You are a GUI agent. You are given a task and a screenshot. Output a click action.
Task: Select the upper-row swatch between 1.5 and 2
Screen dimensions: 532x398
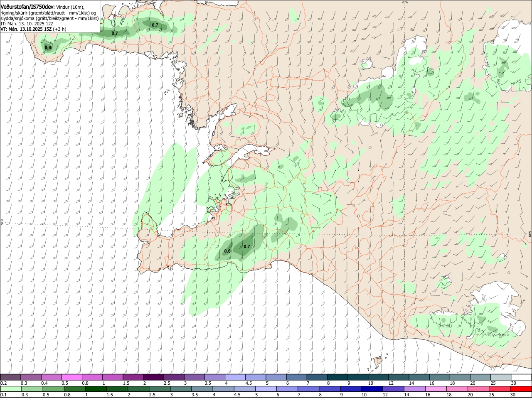[133, 377]
